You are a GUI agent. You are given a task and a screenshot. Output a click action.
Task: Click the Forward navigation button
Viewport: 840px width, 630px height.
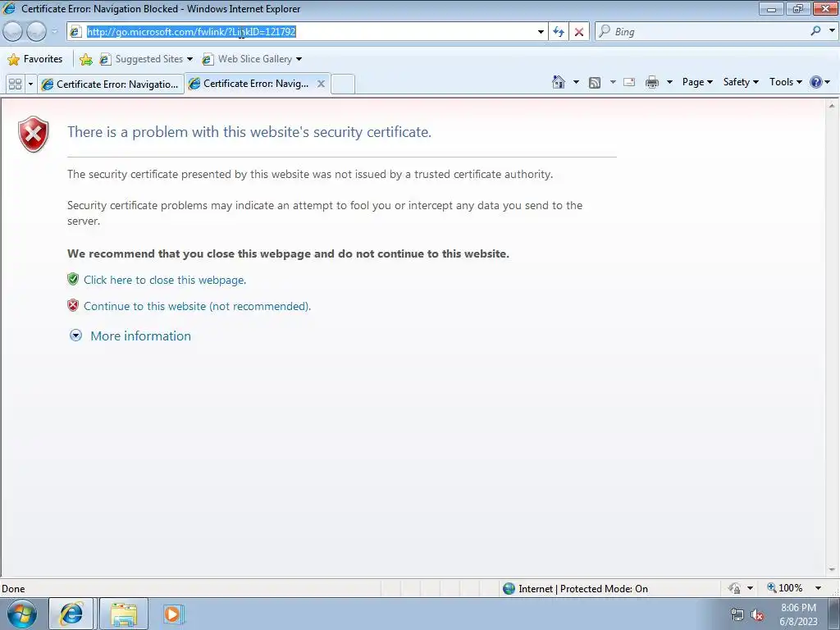36,32
